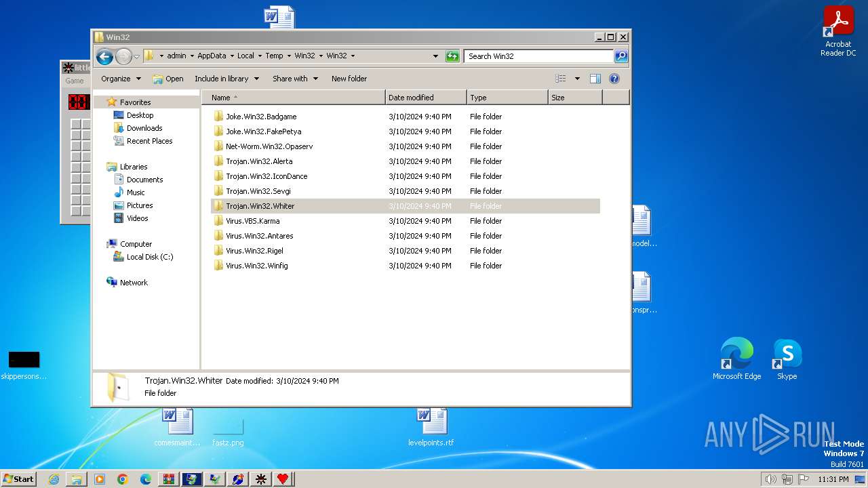Sort by the Name column header
Screen dimensions: 868x488
tap(294, 98)
